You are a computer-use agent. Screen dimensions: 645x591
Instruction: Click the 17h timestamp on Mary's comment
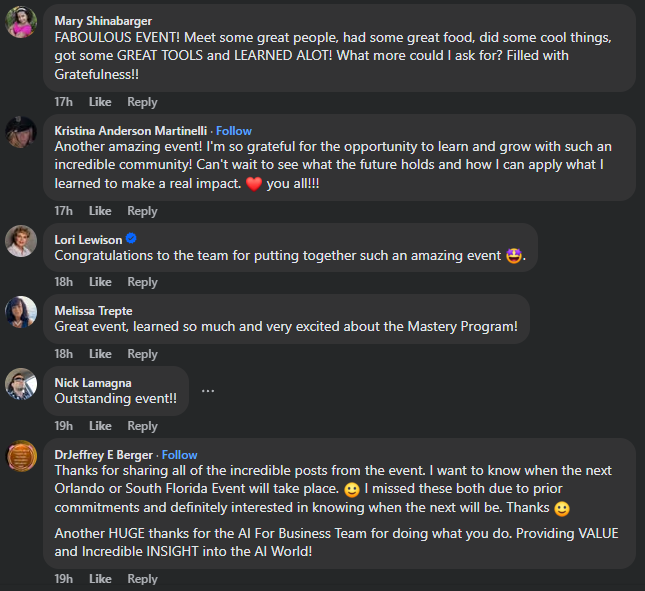(x=63, y=102)
